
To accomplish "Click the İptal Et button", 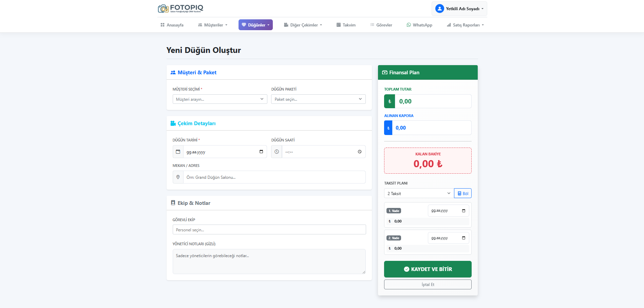I will click(x=428, y=285).
